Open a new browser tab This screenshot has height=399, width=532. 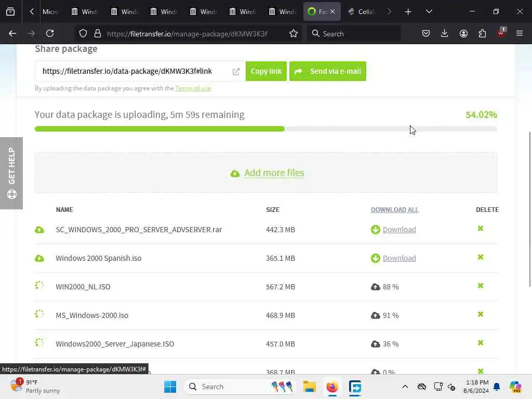[x=408, y=11]
